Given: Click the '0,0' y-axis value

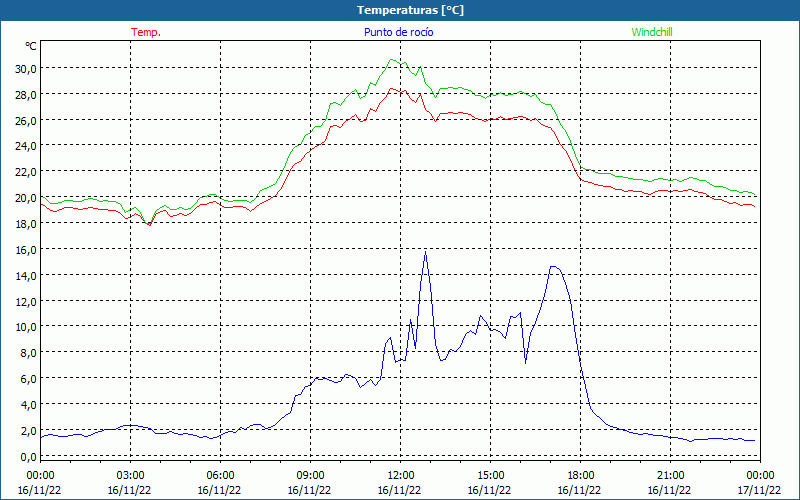Looking at the screenshot, I should (x=28, y=457).
